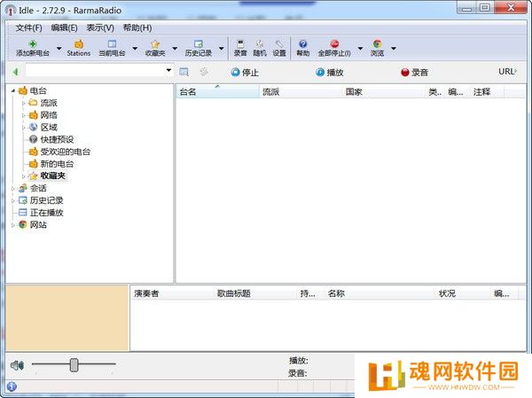The image size is (532, 398).
Task: Open the 表示(V) menu
Action: (x=100, y=27)
